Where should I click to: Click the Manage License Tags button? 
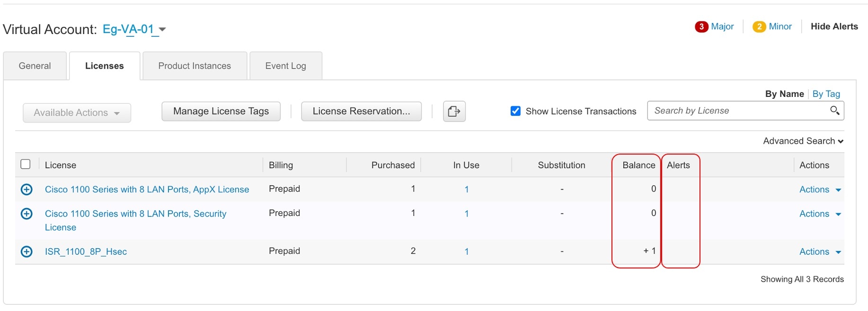pos(221,112)
